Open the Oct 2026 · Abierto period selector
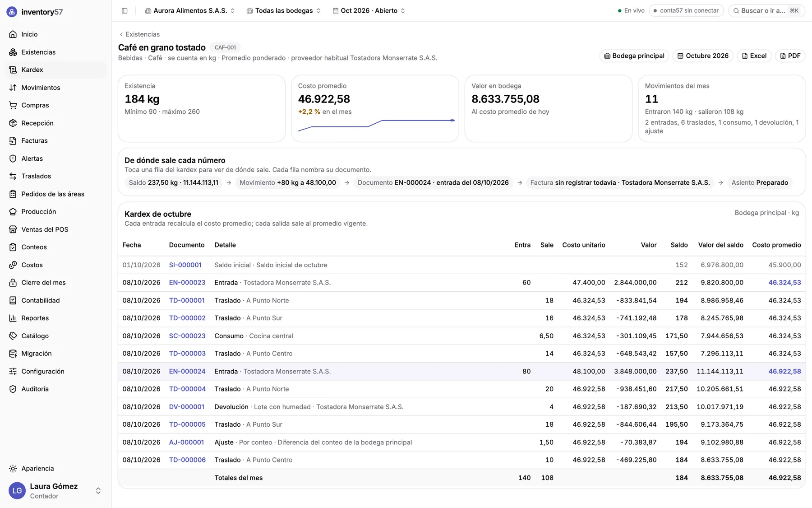The image size is (812, 508). (369, 10)
